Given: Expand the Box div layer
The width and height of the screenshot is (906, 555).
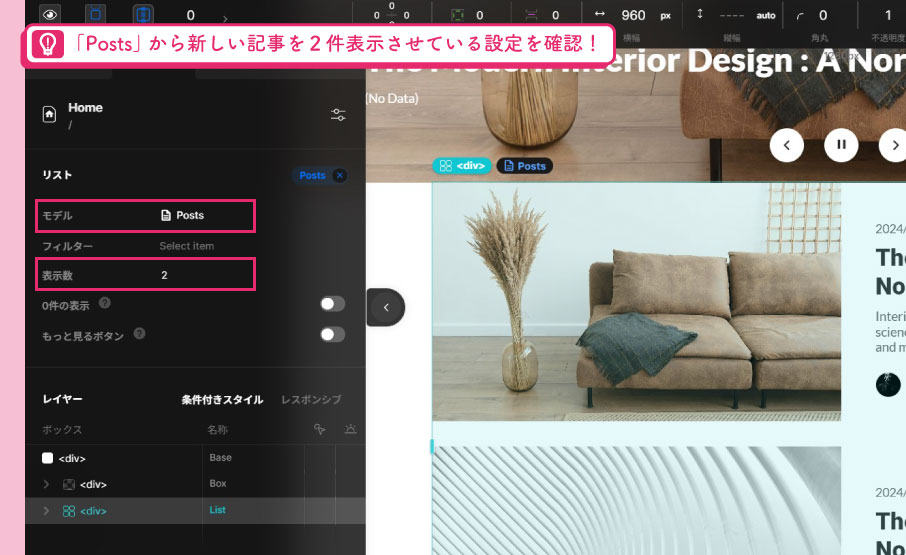Looking at the screenshot, I should tap(46, 485).
